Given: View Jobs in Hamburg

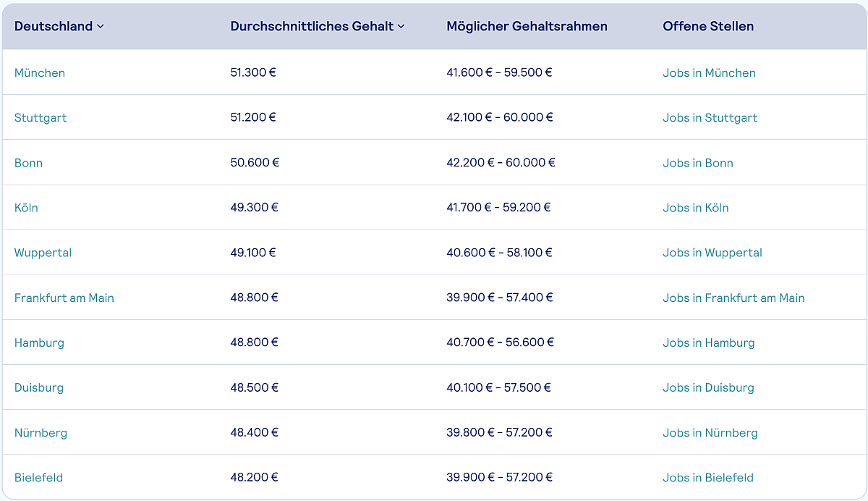Looking at the screenshot, I should coord(708,342).
